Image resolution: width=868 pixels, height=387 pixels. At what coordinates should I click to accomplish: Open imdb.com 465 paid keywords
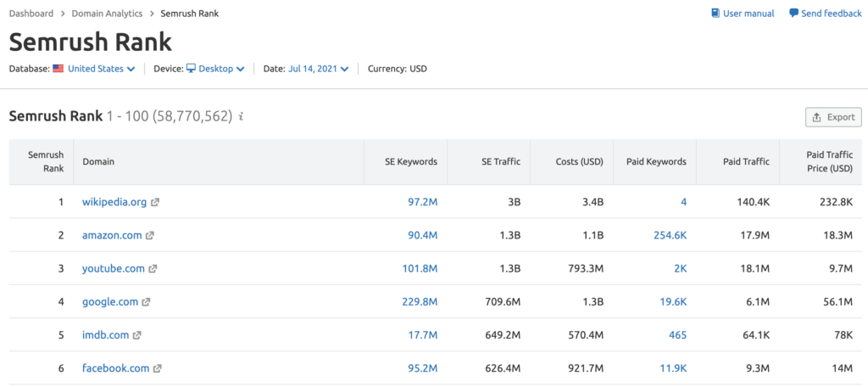tap(677, 335)
